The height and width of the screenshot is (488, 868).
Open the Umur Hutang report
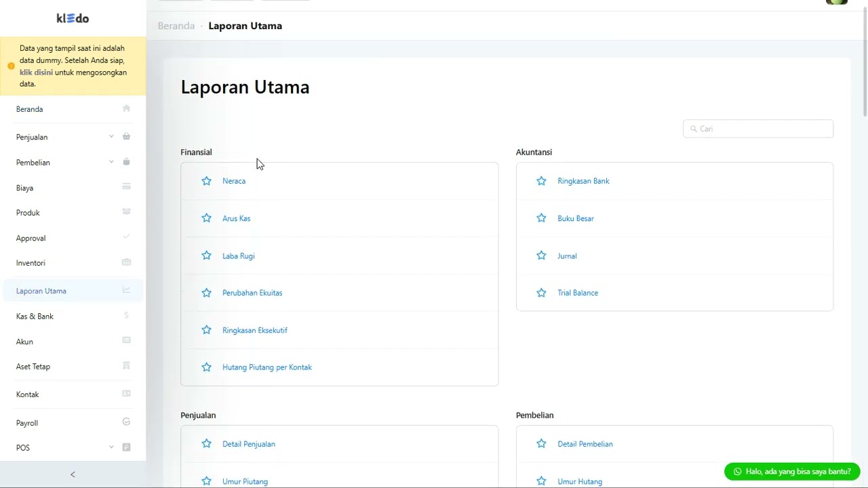tap(580, 481)
